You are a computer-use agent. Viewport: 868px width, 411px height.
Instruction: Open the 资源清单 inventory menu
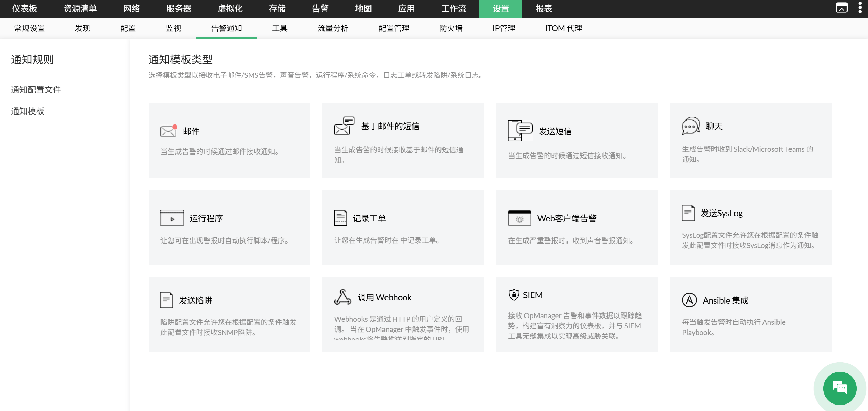[80, 9]
